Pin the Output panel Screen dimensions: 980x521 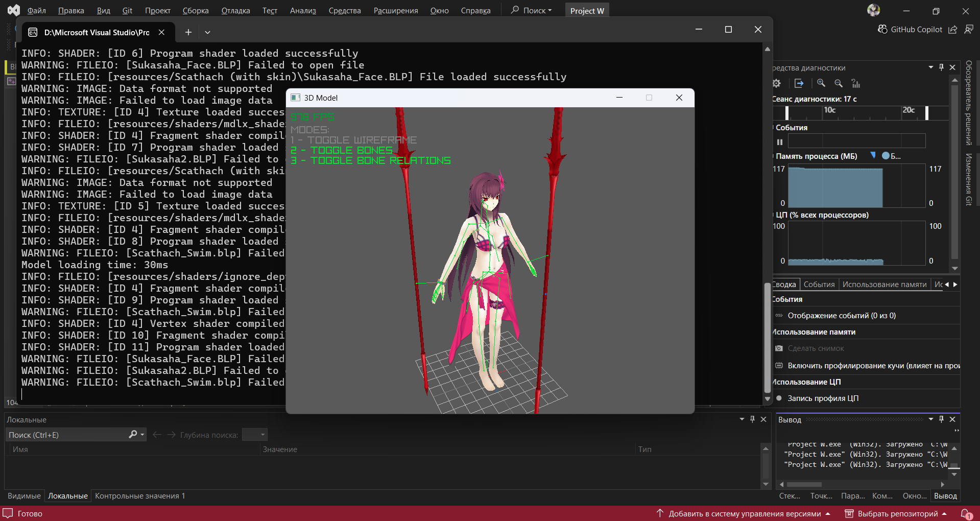[942, 419]
